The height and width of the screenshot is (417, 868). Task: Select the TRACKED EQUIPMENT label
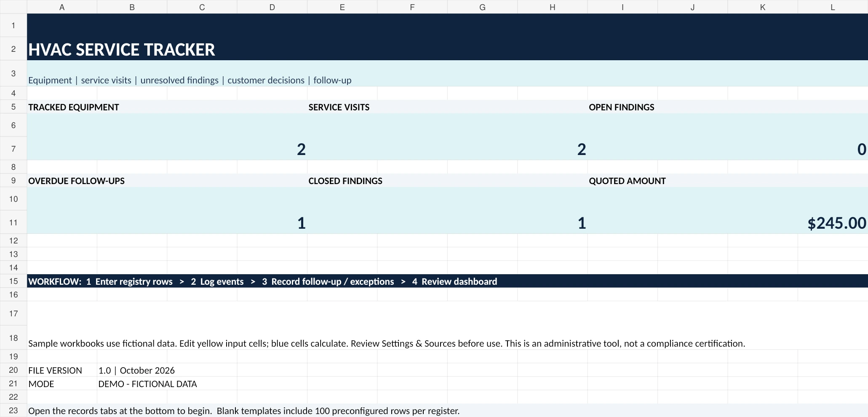pyautogui.click(x=167, y=107)
